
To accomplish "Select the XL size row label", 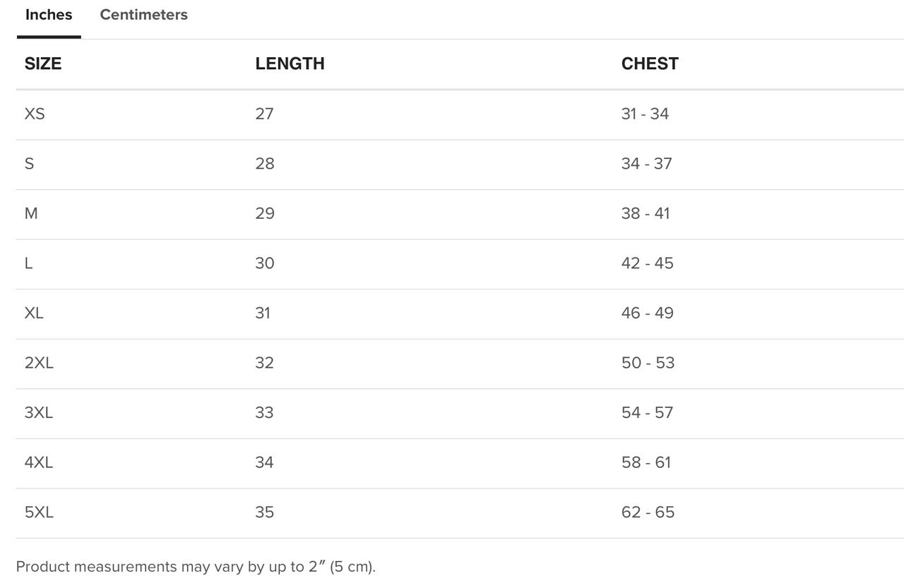I will [34, 313].
